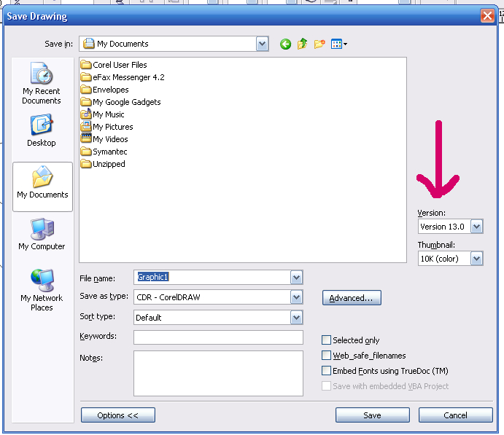This screenshot has width=504, height=435.
Task: Select the Symantec folder
Action: tap(104, 152)
